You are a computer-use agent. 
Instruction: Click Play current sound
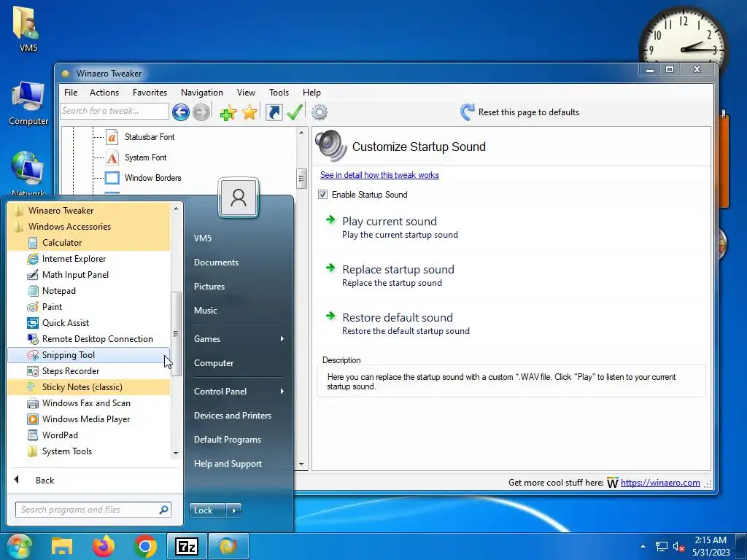(390, 222)
